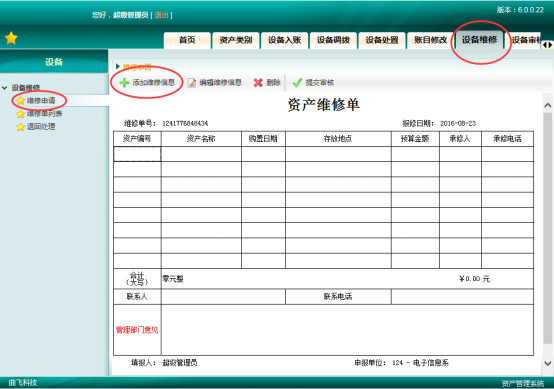Open the 设备入账 tab
The image size is (554, 389).
pos(284,40)
